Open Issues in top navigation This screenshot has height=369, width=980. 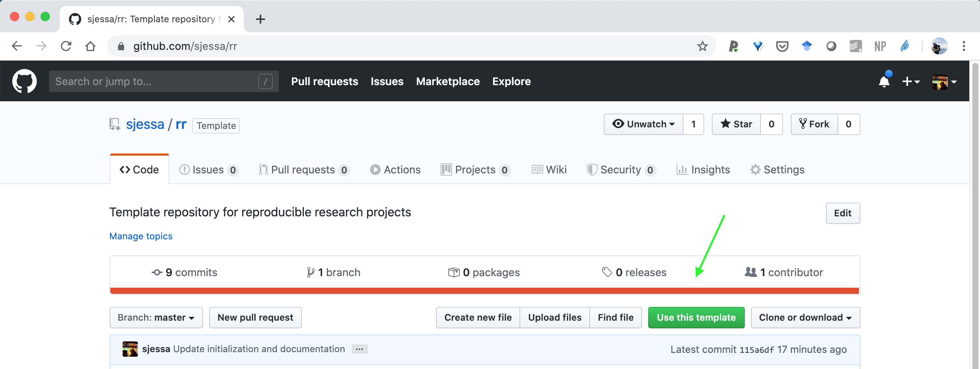387,81
